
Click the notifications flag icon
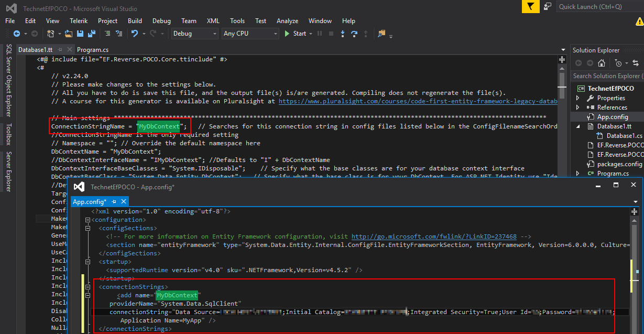[530, 6]
